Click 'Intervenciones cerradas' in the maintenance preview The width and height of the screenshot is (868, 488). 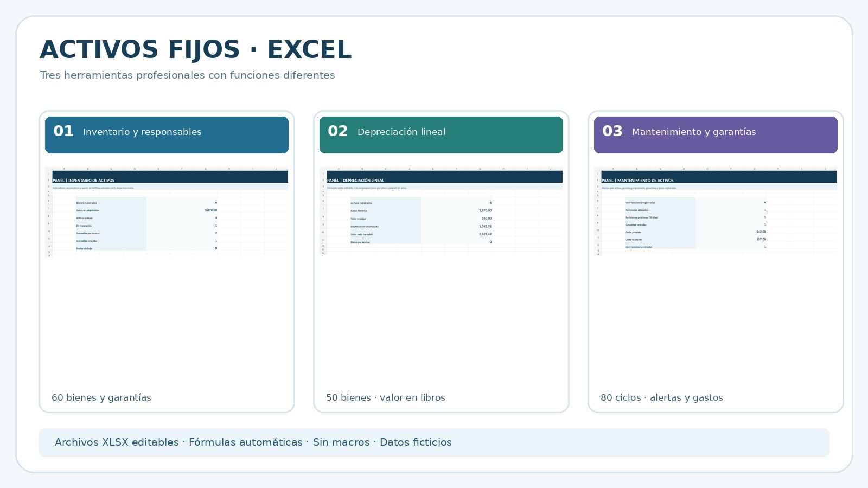(x=639, y=247)
